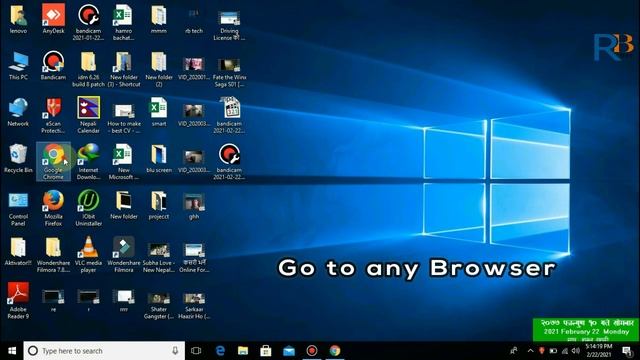Open the volume control tray icon

[576, 351]
